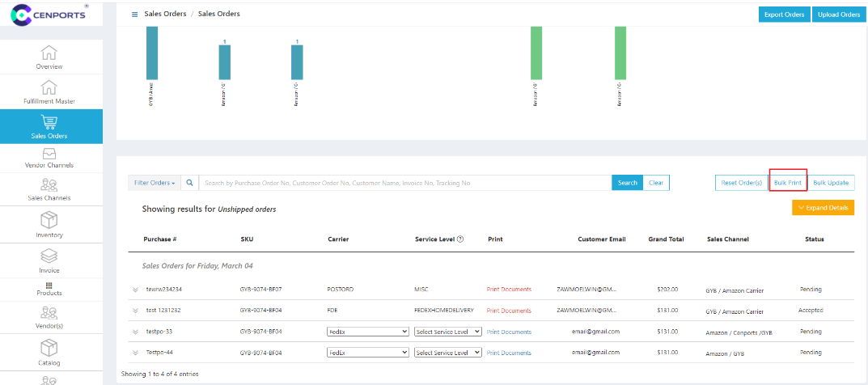Click the magnifier icon beside Filter Orders
Image resolution: width=868 pixels, height=385 pixels.
(x=189, y=183)
